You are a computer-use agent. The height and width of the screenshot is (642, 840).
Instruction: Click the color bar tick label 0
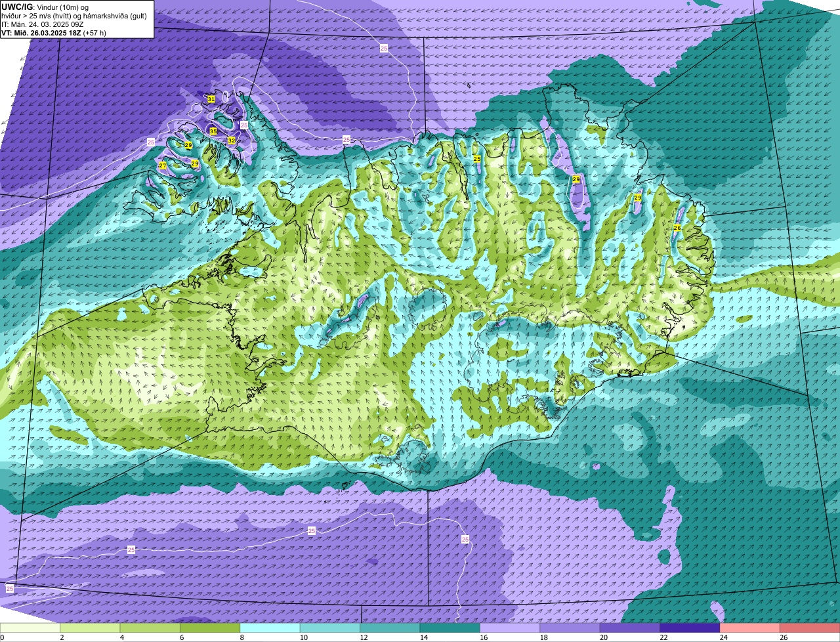click(2, 637)
